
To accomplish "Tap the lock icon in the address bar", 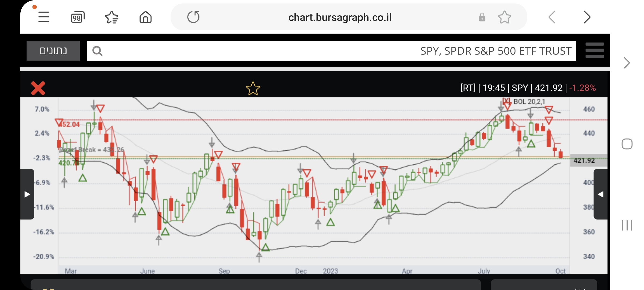I will point(482,17).
